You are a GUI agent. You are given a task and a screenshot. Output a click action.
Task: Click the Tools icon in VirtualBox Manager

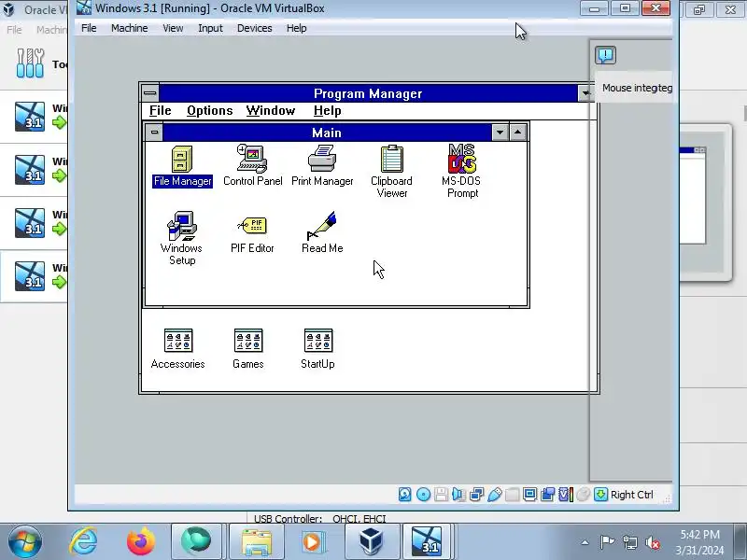(30, 63)
